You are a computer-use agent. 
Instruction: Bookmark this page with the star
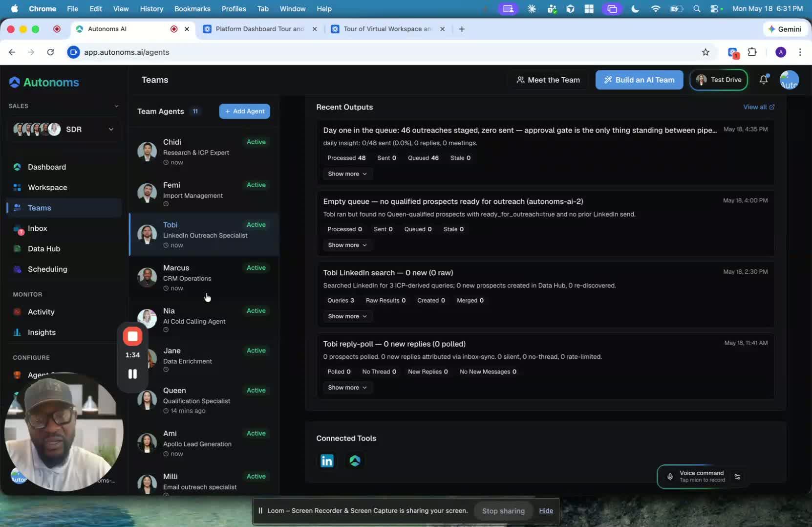point(705,52)
